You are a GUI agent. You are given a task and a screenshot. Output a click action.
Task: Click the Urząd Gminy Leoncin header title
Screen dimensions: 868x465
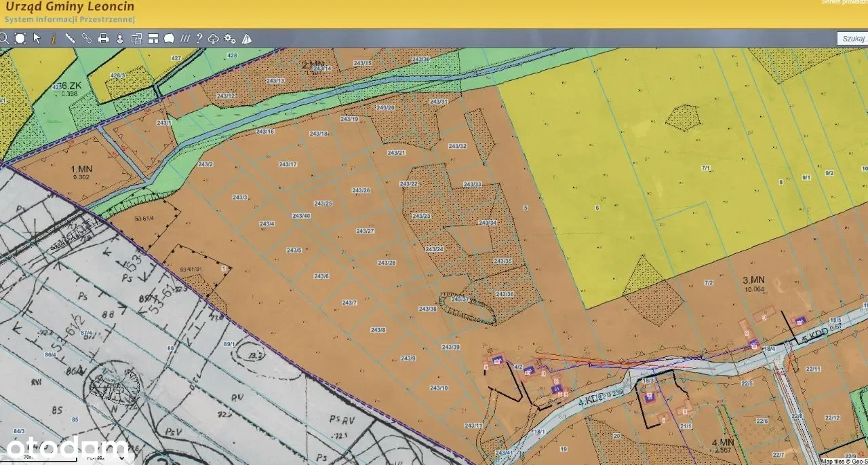70,7
